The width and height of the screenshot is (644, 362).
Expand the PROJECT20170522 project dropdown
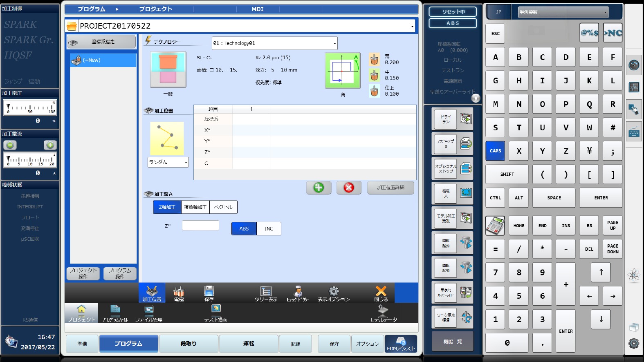pyautogui.click(x=412, y=26)
